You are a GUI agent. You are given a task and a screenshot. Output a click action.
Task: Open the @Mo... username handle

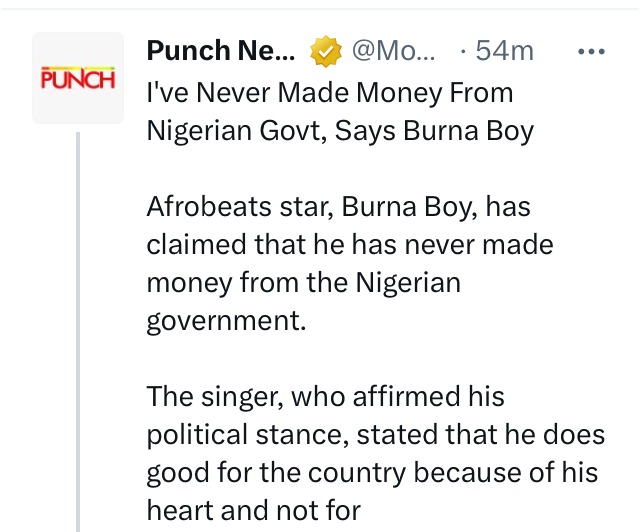[x=393, y=51]
